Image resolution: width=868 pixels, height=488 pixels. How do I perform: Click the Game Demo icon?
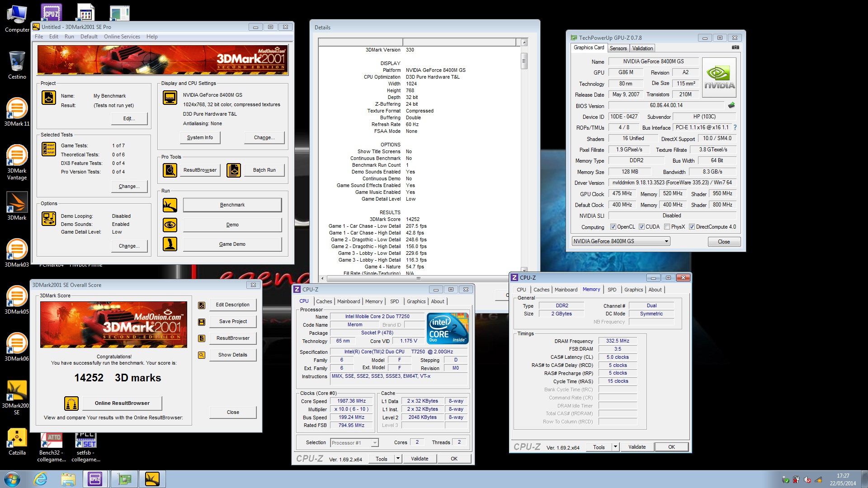point(170,244)
